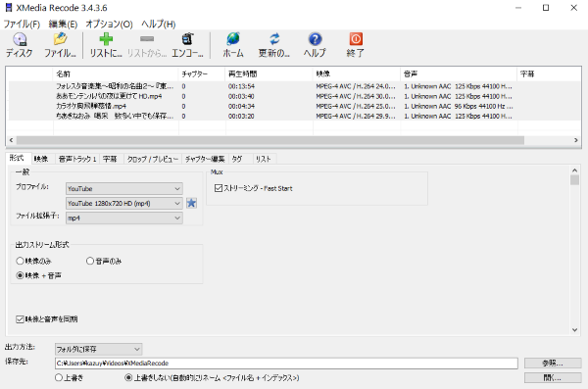Click the settings panel scroll up arrow
The image size is (588, 389).
tap(574, 170)
